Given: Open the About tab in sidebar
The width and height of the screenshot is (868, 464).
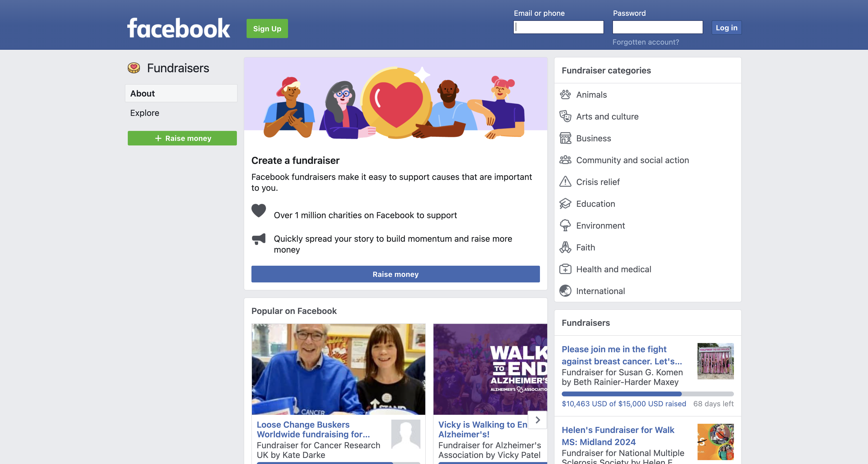Looking at the screenshot, I should click(181, 93).
